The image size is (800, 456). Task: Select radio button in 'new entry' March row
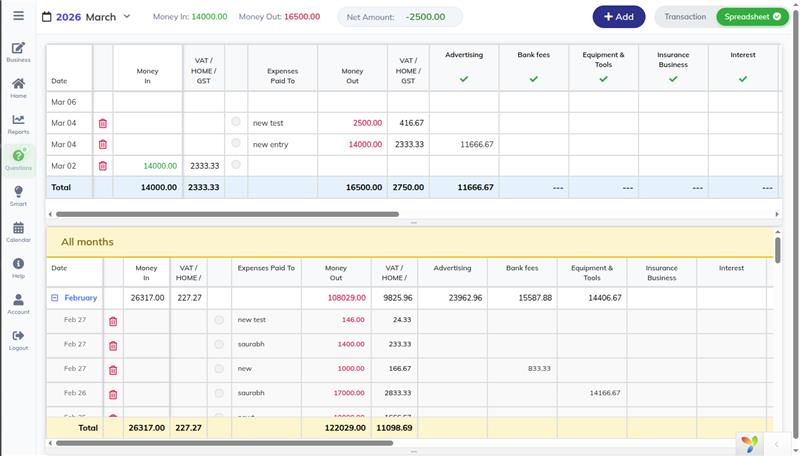click(x=236, y=143)
